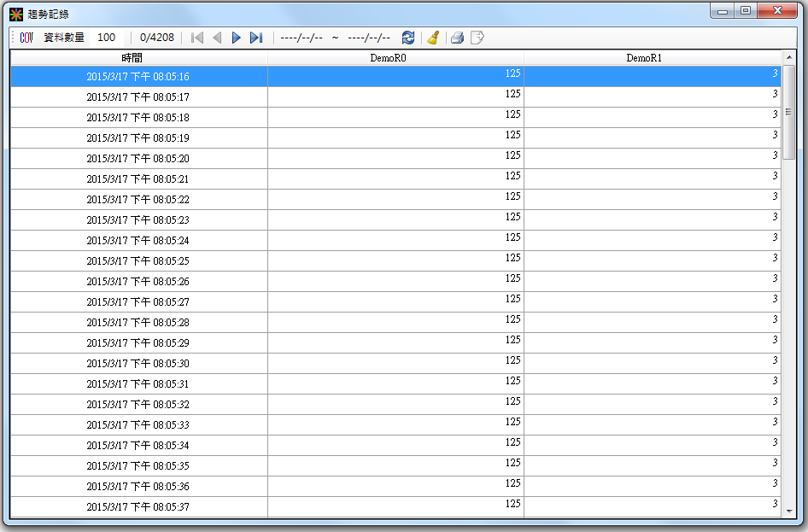Click the 趨勢記錄 window icon in title bar

[16, 15]
